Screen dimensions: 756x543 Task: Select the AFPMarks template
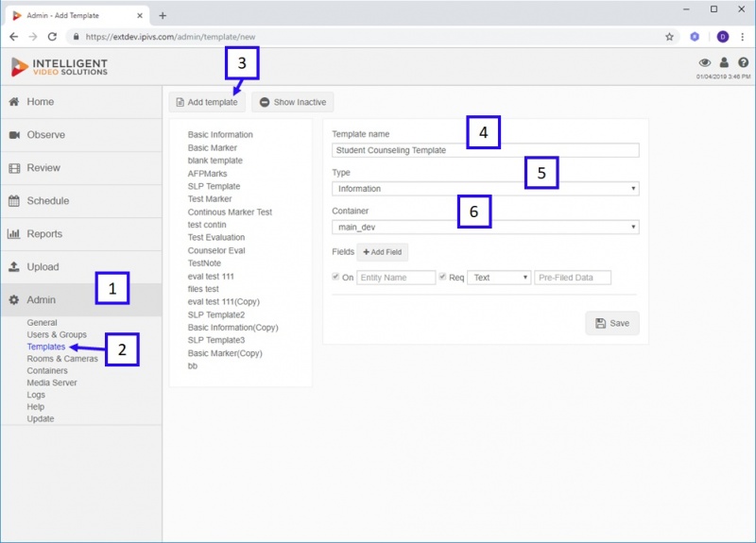207,174
